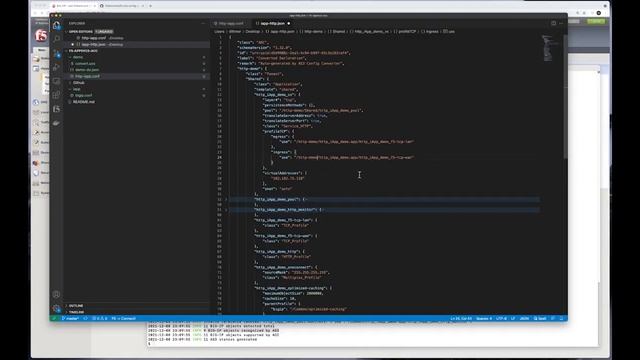This screenshot has width=640, height=360.
Task: Unfold the http_iApp_demo_pool block at line 32
Action: tap(226, 199)
